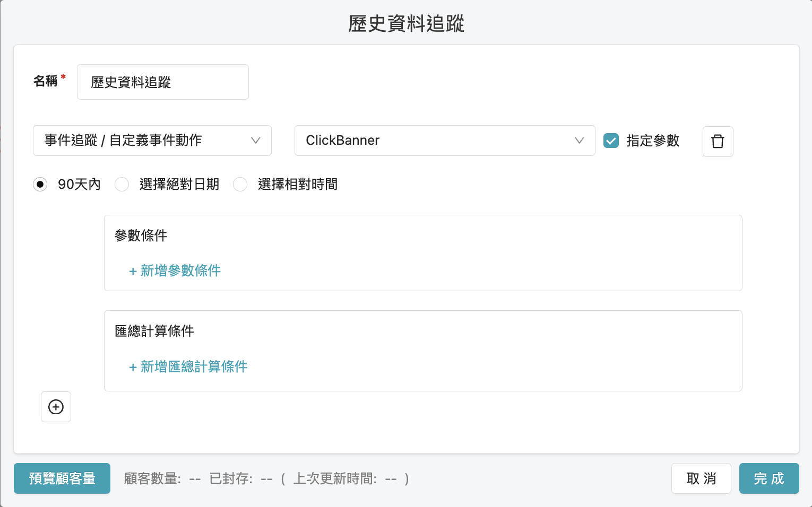This screenshot has height=507, width=812.
Task: Click the chevron on the event type selector
Action: click(256, 141)
